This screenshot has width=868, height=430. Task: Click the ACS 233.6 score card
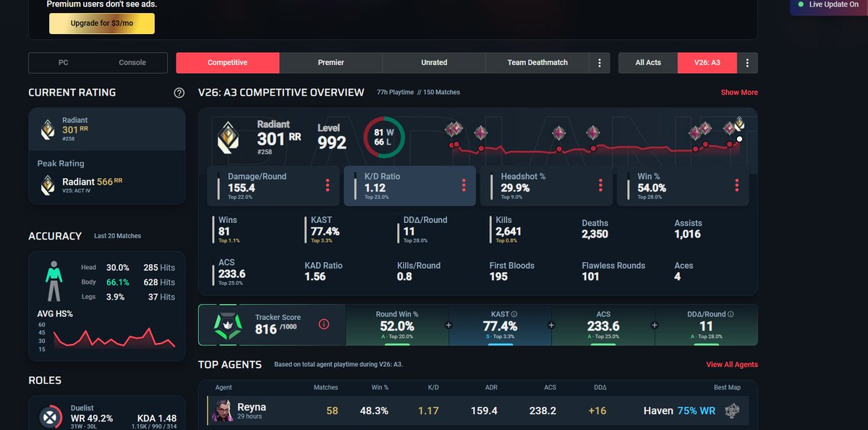tap(603, 325)
